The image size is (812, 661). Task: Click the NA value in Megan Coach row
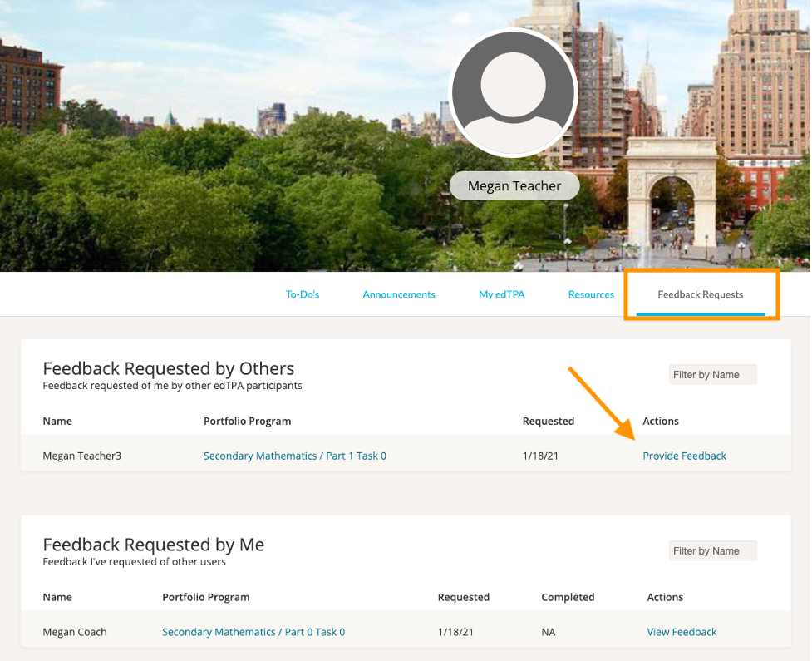[548, 632]
